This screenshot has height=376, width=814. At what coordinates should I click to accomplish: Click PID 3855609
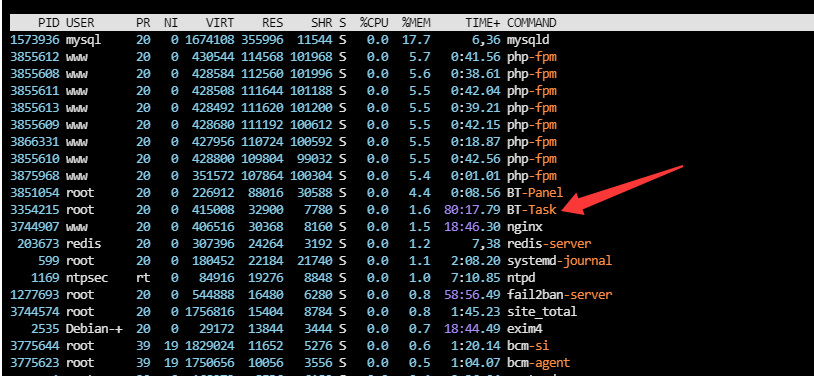35,125
